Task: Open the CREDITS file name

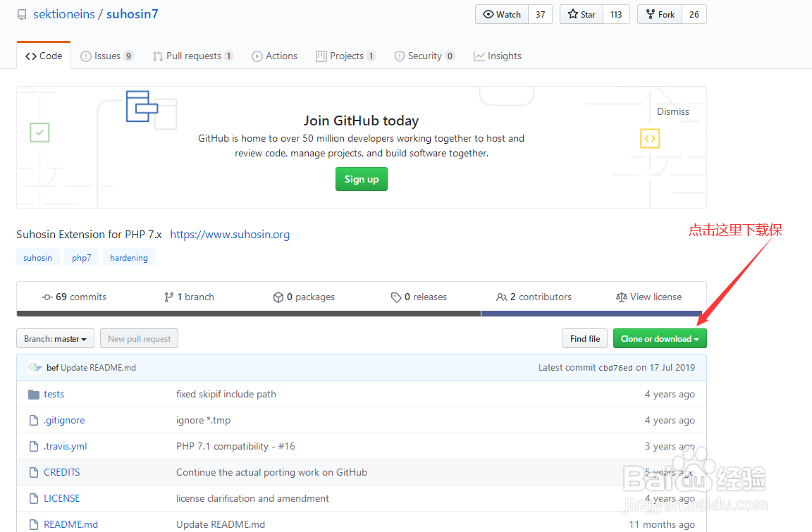Action: [61, 472]
